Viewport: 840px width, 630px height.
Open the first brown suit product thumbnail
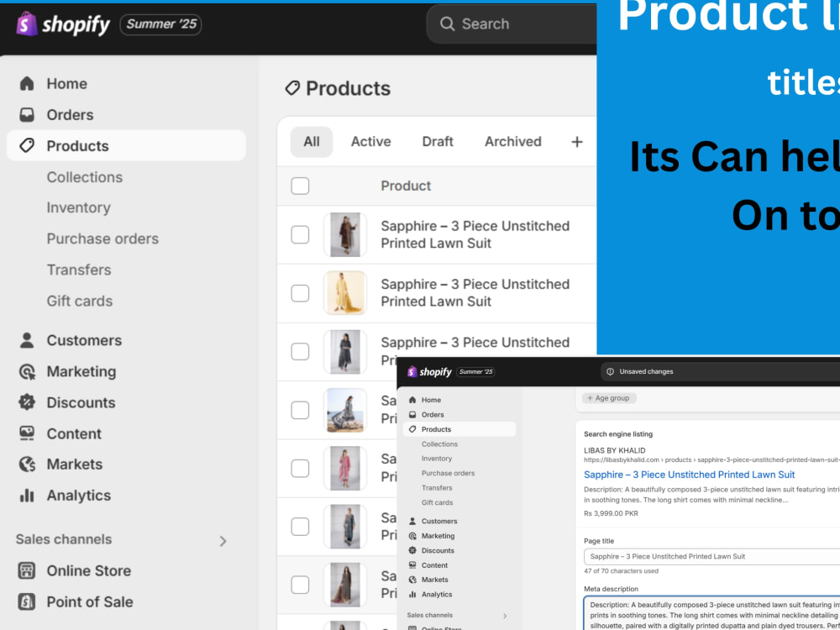(x=345, y=234)
